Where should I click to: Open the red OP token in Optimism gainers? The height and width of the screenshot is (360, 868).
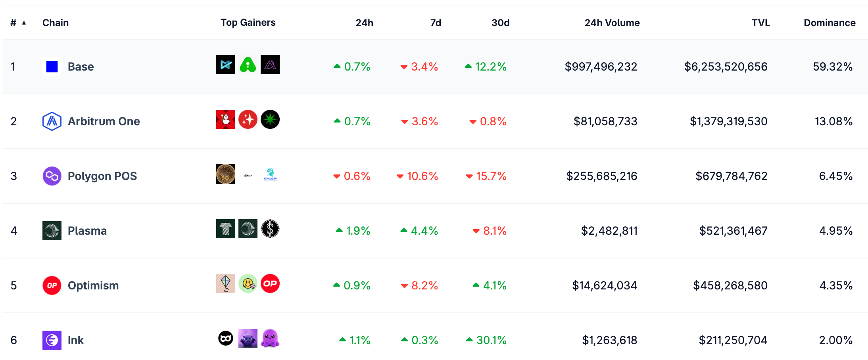click(270, 283)
